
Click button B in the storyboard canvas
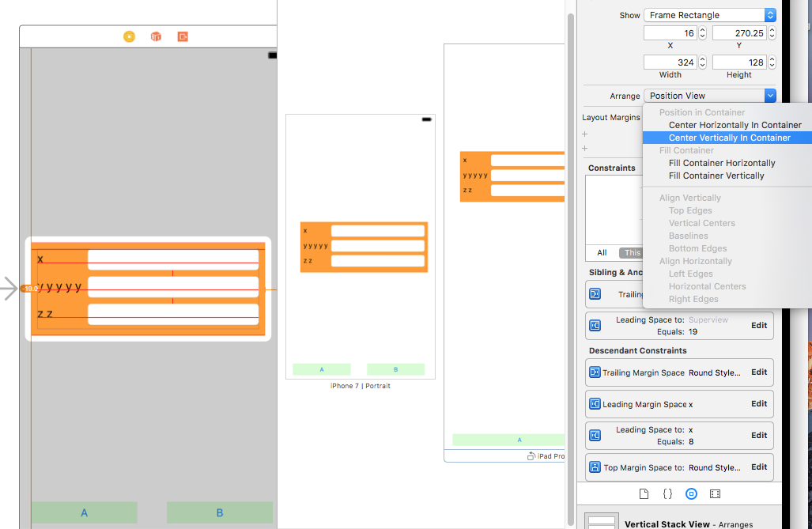coord(220,512)
